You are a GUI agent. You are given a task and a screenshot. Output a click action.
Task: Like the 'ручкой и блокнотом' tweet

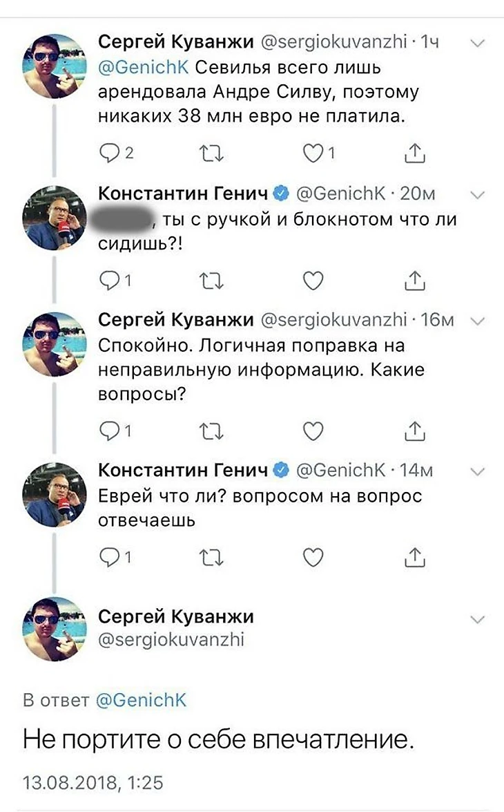pyautogui.click(x=313, y=280)
